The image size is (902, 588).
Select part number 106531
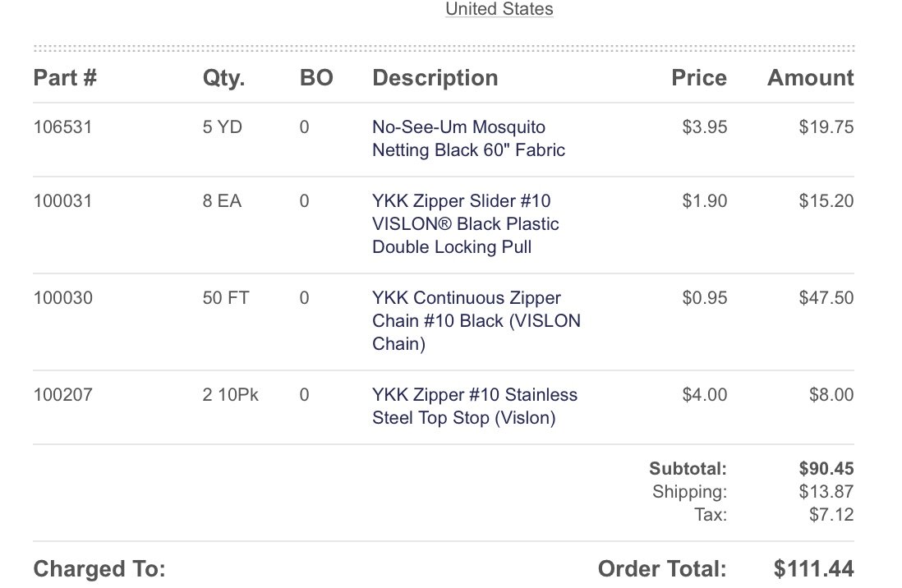click(62, 126)
